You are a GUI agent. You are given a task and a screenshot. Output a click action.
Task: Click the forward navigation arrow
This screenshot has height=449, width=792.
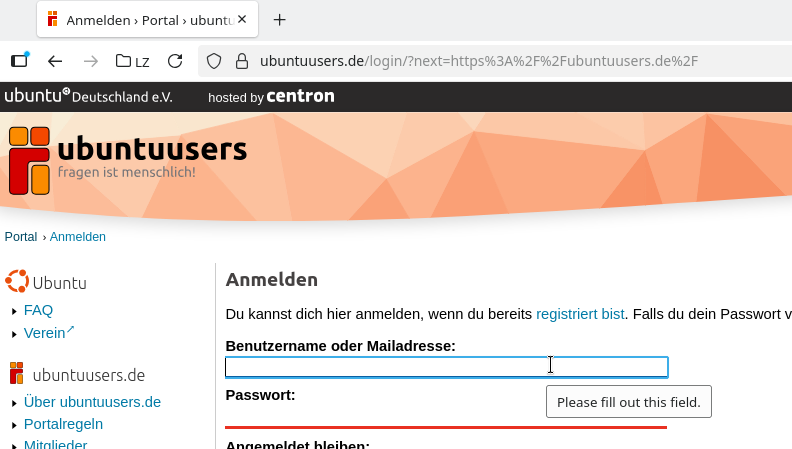91,61
